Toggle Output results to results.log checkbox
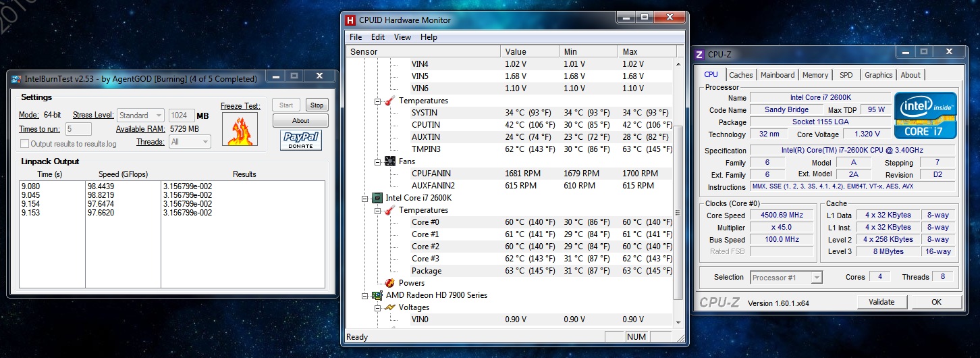 (x=25, y=143)
